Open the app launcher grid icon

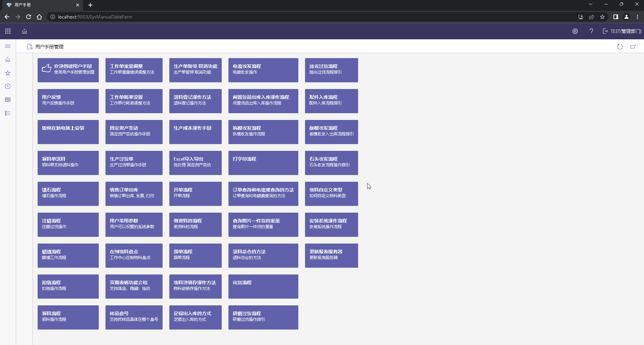coord(8,31)
